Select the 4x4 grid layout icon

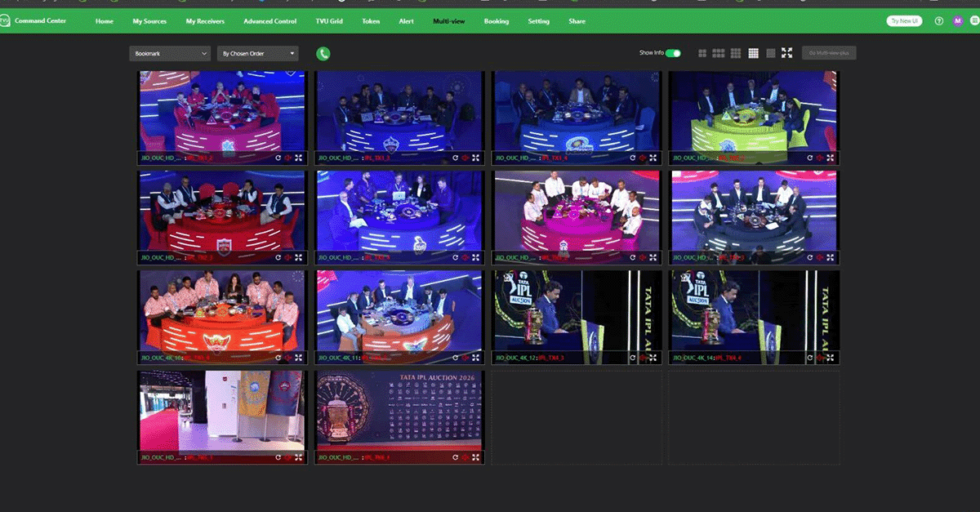coord(754,53)
